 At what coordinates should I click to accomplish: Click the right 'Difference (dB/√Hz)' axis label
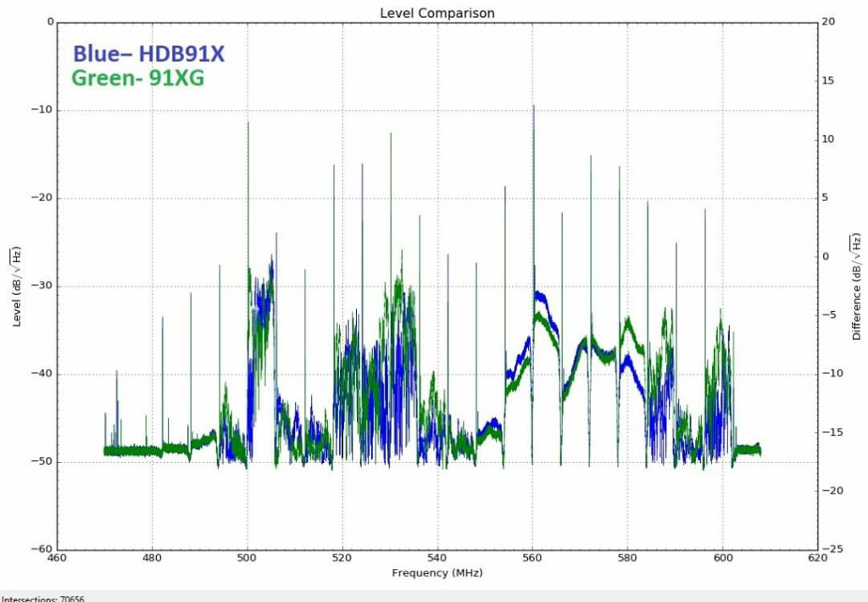pyautogui.click(x=857, y=287)
